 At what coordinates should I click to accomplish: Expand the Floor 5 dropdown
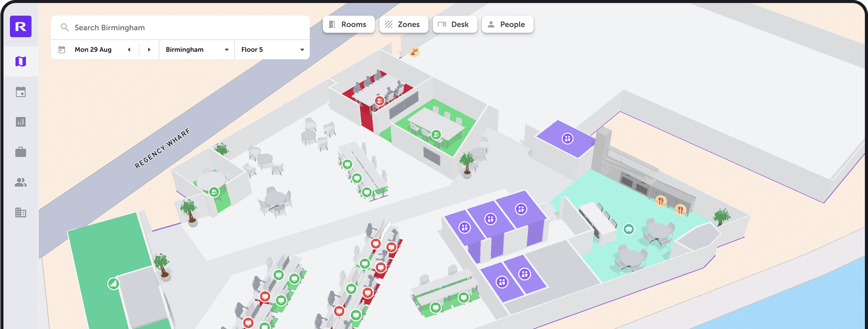point(272,50)
